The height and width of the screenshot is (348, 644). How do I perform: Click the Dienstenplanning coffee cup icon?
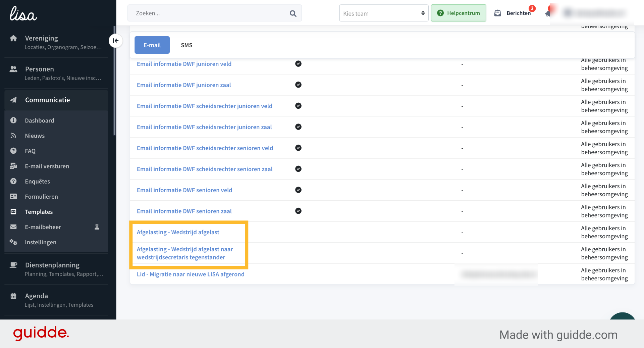coord(13,265)
